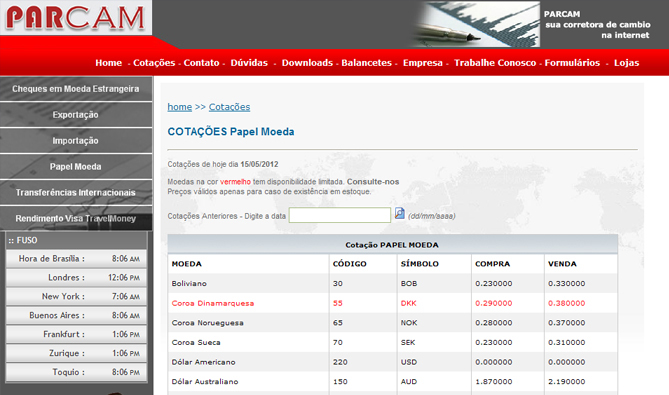Open the Cotações menu item
This screenshot has width=669, height=395.
154,63
